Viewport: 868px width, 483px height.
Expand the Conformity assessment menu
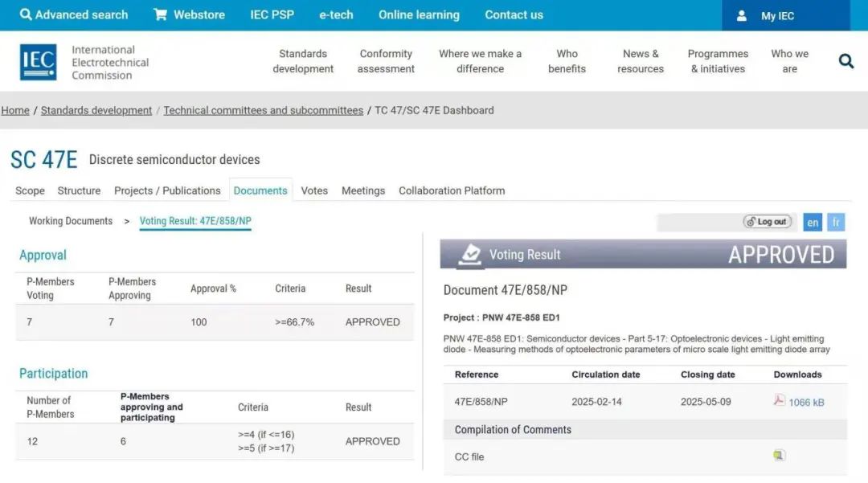tap(386, 61)
